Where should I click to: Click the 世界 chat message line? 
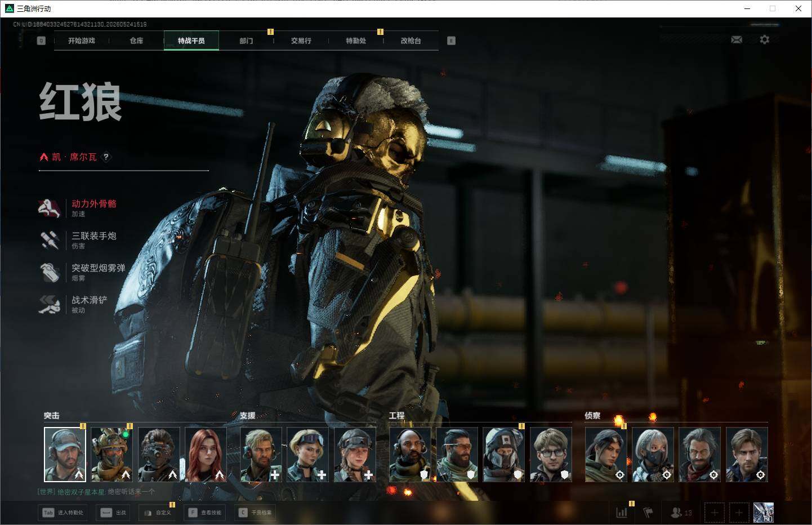pyautogui.click(x=96, y=492)
